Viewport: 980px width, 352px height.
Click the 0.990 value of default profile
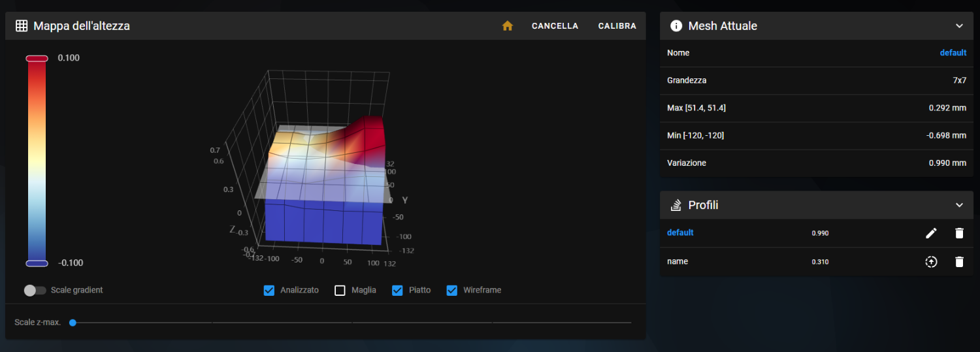point(820,233)
